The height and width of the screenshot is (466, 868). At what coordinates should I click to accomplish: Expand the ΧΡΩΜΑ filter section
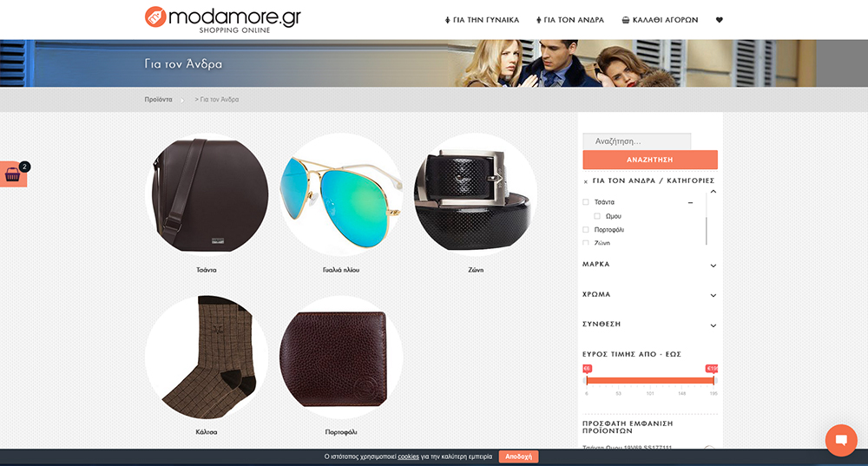point(650,294)
